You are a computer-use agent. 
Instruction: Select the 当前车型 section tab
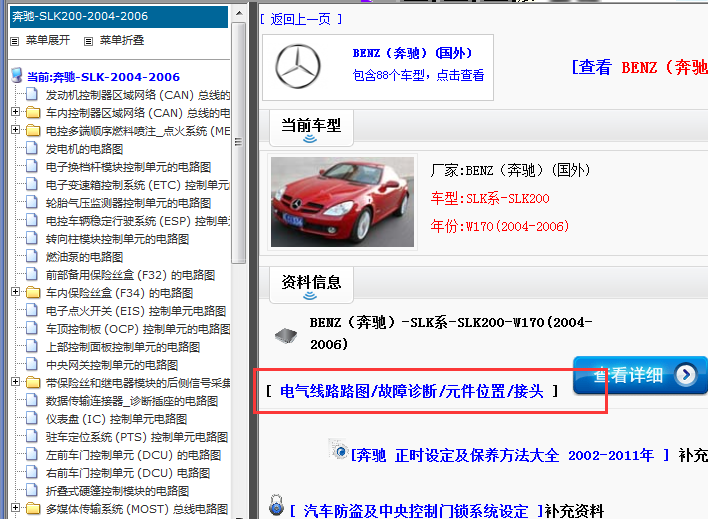pos(311,128)
